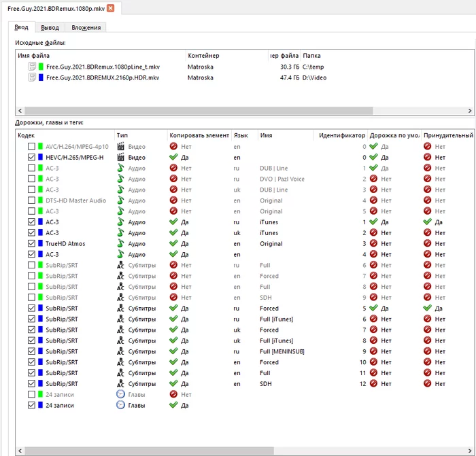Click clock icon of checked Главы entry
The width and height of the screenshot is (476, 456).
click(121, 405)
